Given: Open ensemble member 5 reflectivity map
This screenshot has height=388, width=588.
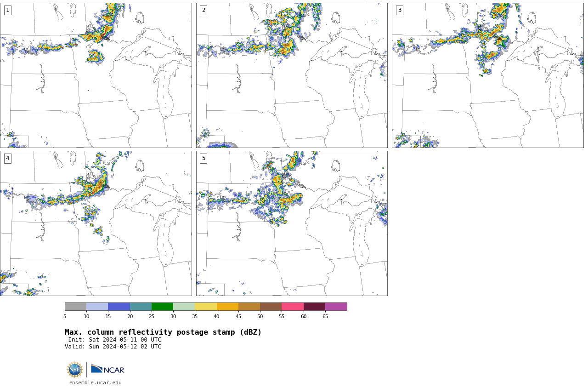Looking at the screenshot, I should [x=292, y=223].
